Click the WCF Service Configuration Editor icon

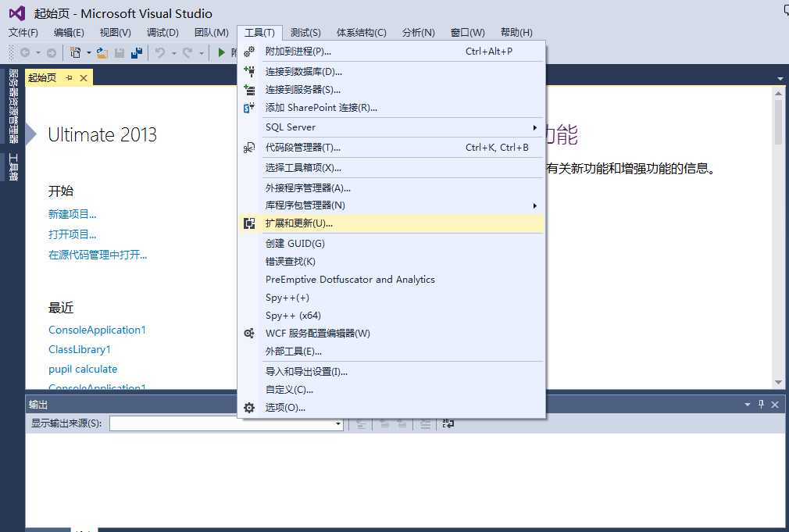click(249, 334)
